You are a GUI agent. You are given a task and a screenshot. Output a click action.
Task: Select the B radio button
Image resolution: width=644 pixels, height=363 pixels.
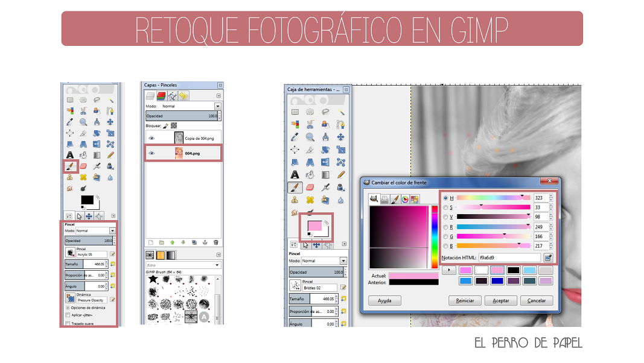pyautogui.click(x=445, y=246)
